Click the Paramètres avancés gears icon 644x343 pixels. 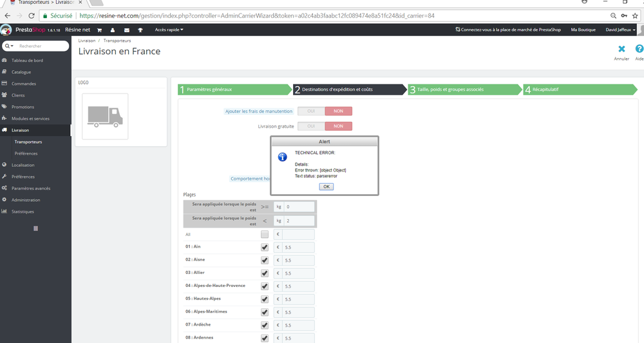coord(4,188)
